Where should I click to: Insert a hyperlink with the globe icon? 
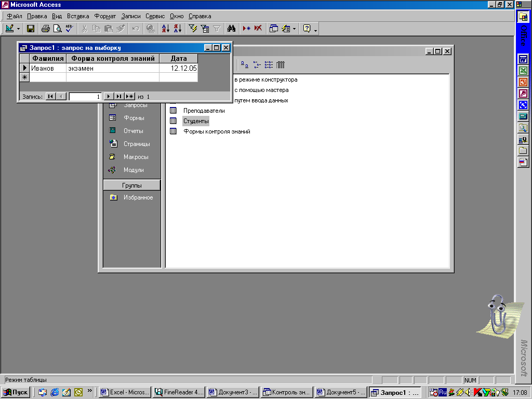(x=150, y=29)
